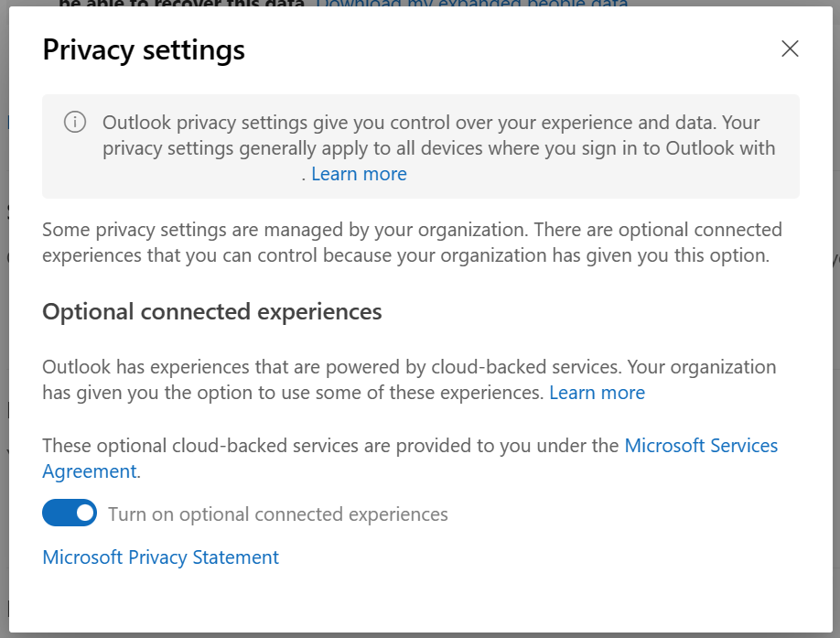The image size is (840, 638).
Task: Click the dimmed backdrop left of dialog
Action: coord(4,366)
